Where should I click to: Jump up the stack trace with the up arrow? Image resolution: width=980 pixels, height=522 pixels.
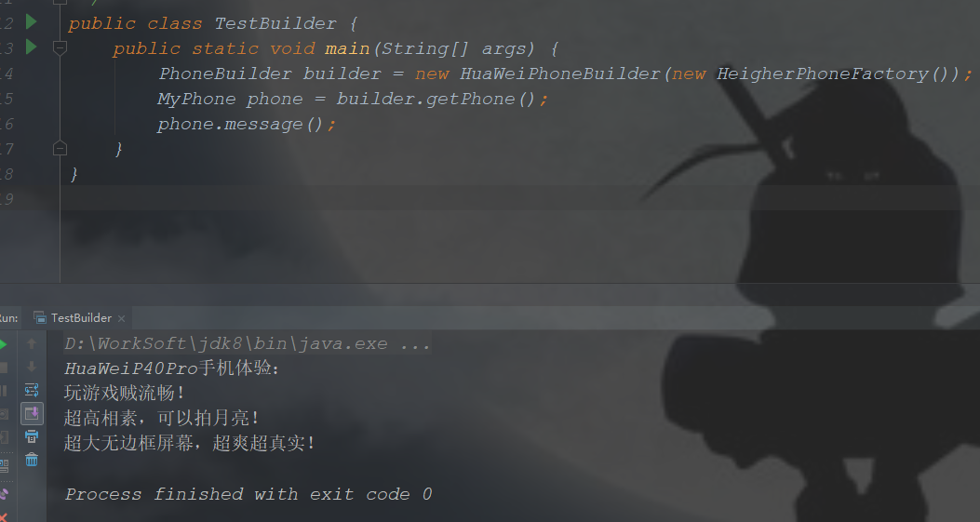click(32, 343)
